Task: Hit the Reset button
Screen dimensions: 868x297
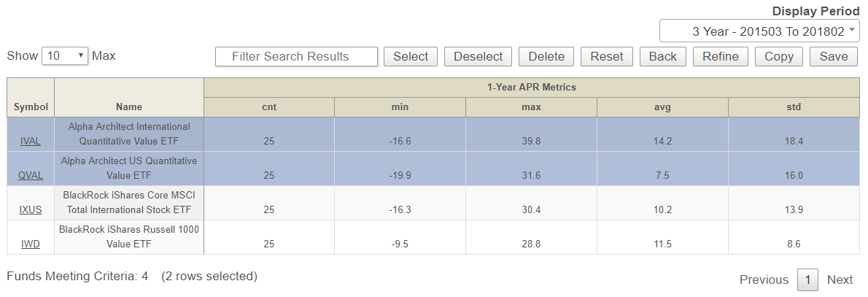Action: [x=607, y=56]
